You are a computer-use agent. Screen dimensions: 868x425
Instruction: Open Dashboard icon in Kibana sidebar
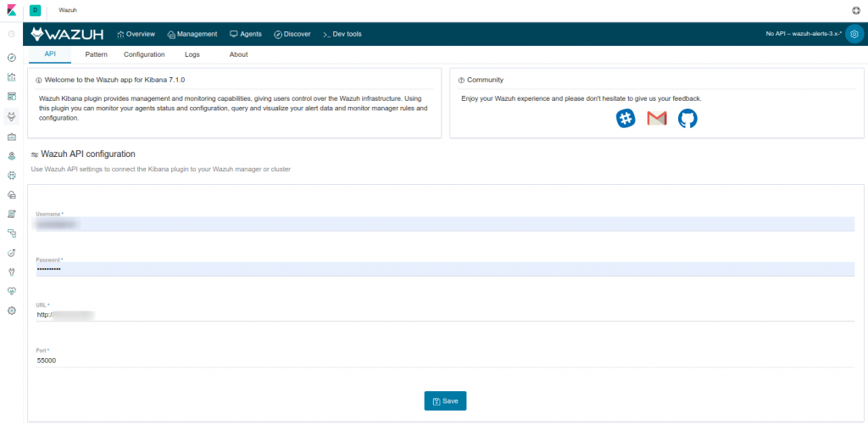pos(12,97)
